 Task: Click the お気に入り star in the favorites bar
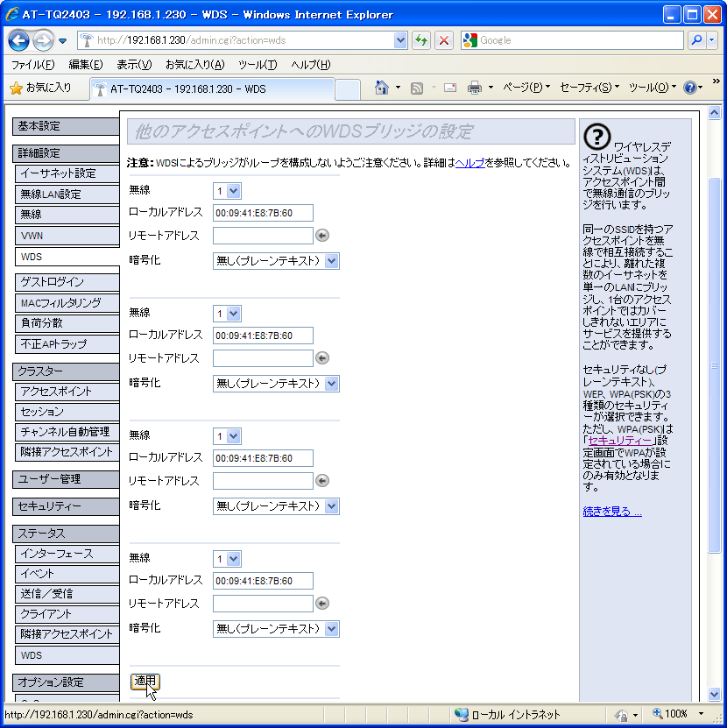(17, 88)
